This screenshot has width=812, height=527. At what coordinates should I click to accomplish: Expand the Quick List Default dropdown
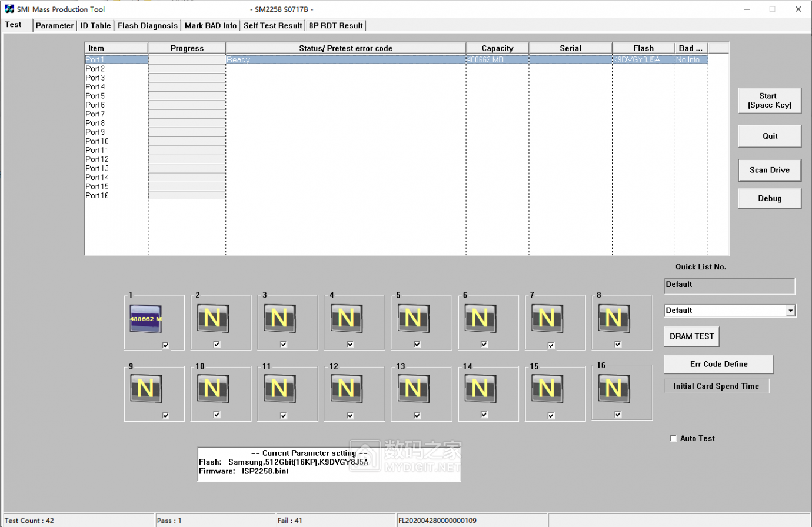tap(790, 311)
